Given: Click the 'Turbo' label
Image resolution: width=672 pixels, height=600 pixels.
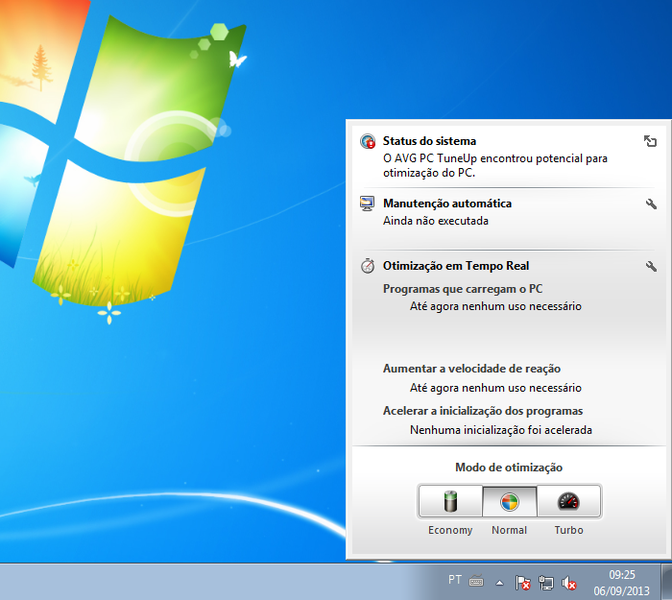Looking at the screenshot, I should pos(569,530).
